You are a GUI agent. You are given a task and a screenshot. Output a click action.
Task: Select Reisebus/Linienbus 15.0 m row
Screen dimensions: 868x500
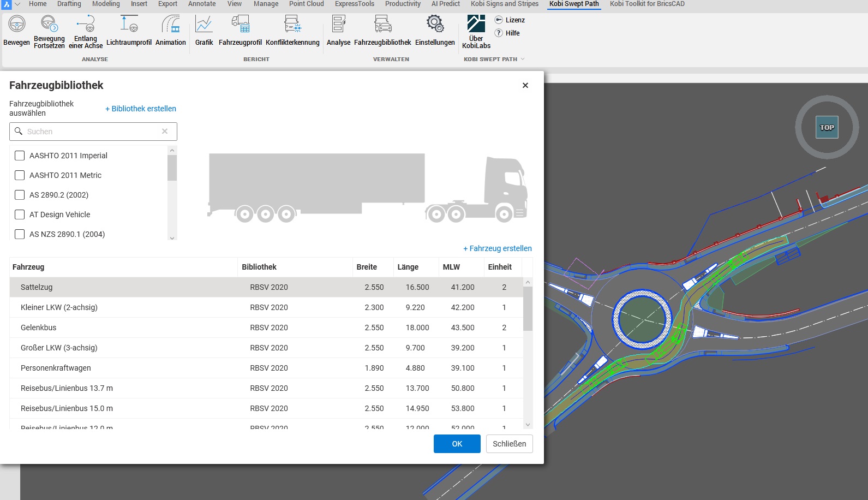[x=266, y=408]
